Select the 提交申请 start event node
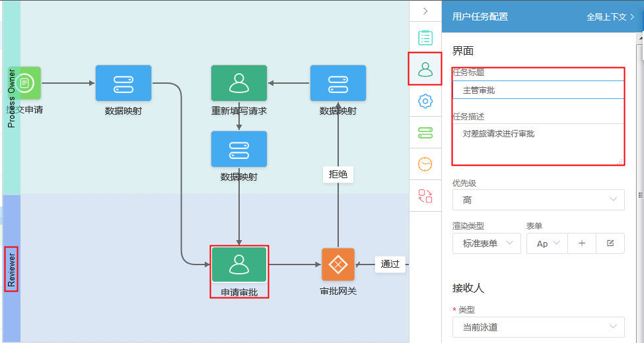644x343 pixels. point(25,83)
